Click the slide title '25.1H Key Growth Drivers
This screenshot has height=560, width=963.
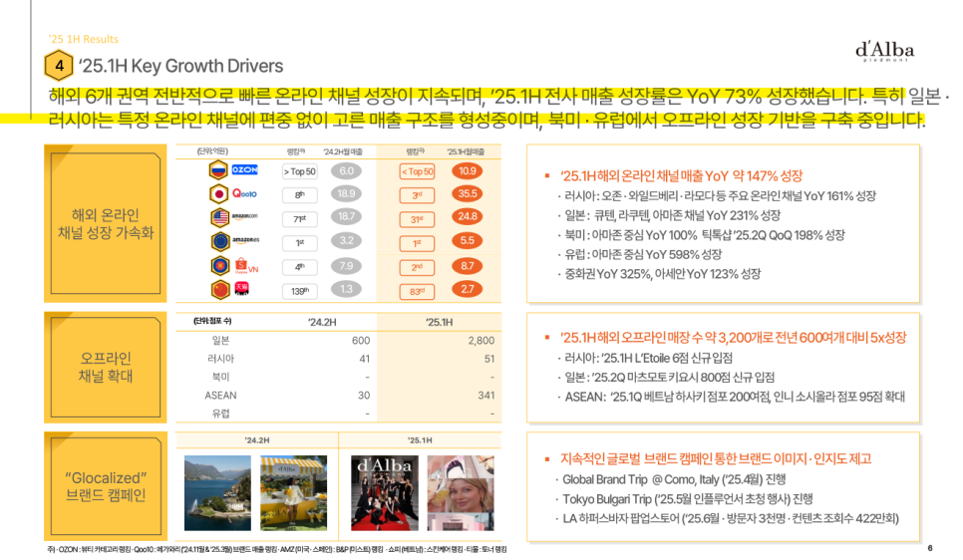(180, 66)
